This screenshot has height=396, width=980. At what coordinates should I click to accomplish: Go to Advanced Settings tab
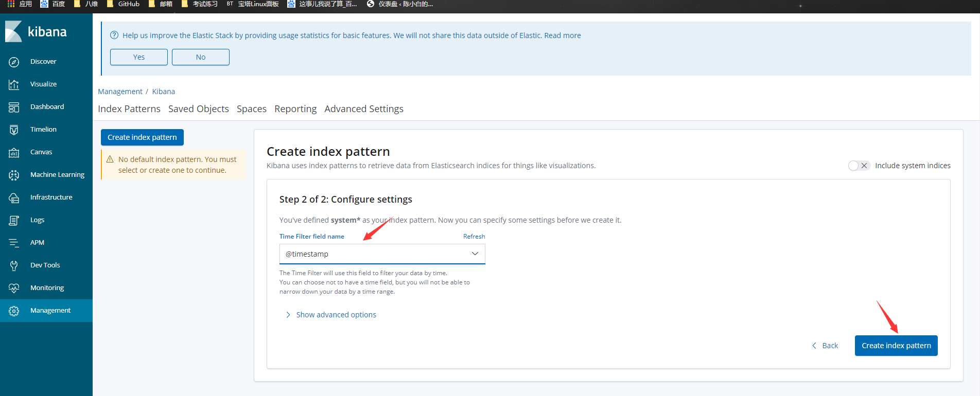tap(364, 109)
